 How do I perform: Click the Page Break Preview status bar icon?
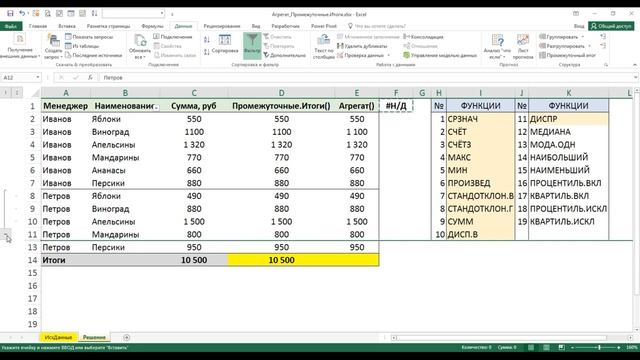(562, 347)
